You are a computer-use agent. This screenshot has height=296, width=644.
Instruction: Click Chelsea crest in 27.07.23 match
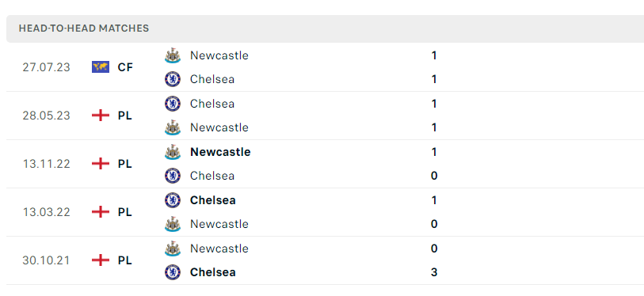click(173, 79)
